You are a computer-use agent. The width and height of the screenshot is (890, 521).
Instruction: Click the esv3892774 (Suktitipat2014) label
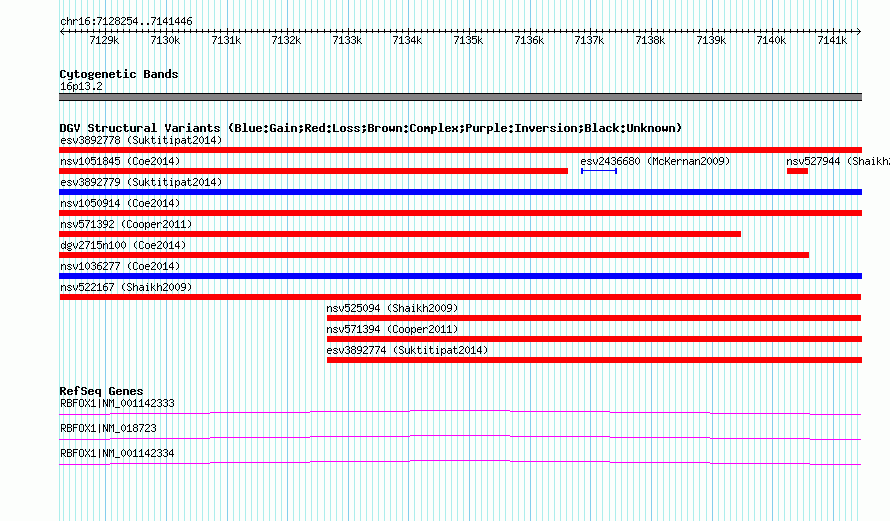coord(407,350)
